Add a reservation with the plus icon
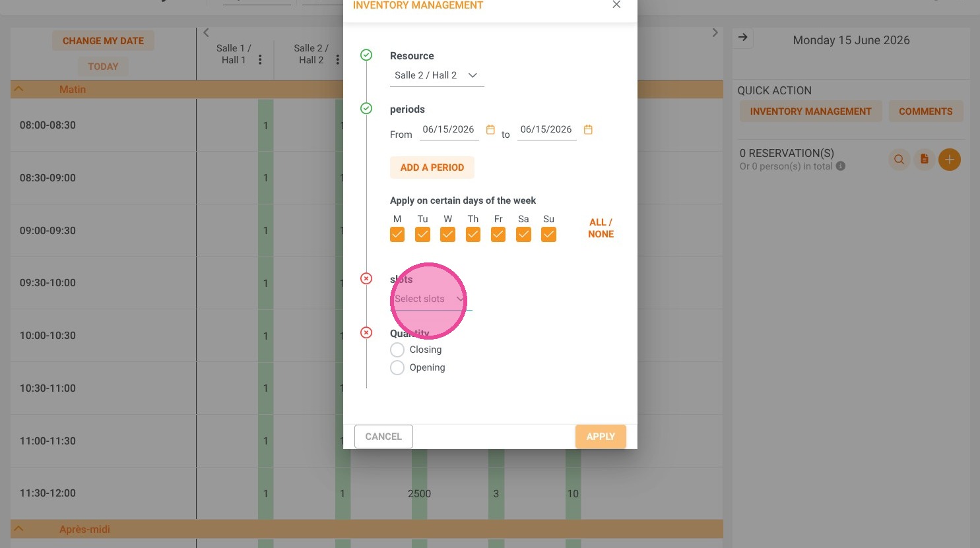 coord(950,160)
